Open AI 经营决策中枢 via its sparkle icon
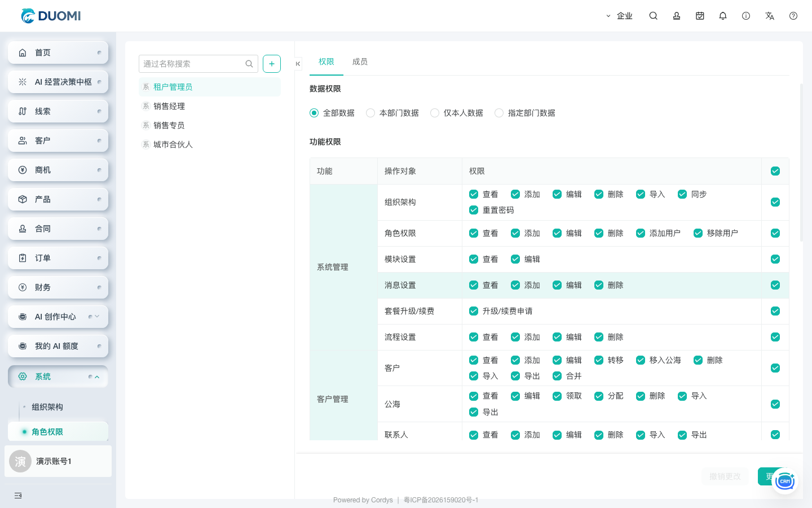Viewport: 812px width, 508px height. [23, 82]
